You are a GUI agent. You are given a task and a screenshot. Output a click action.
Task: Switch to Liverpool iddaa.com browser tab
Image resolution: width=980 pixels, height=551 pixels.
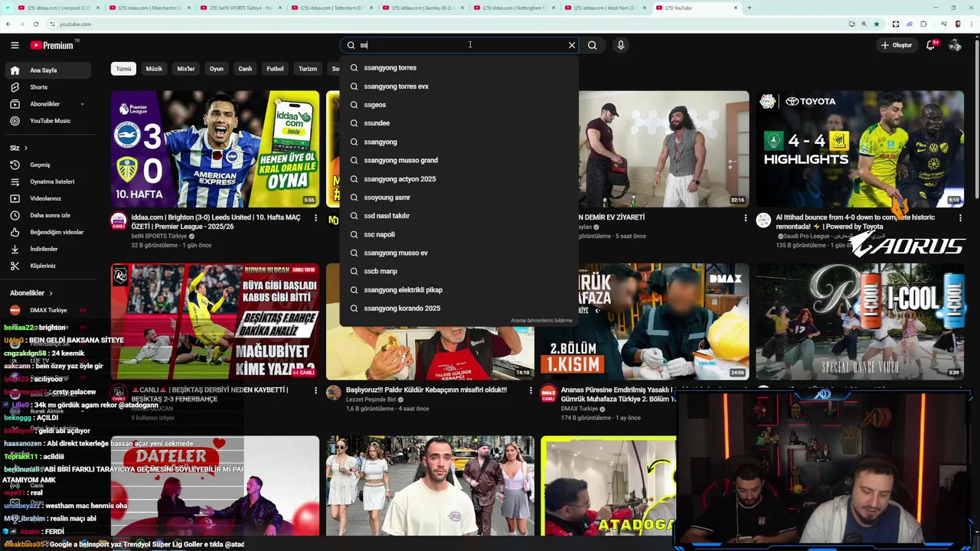pyautogui.click(x=57, y=8)
